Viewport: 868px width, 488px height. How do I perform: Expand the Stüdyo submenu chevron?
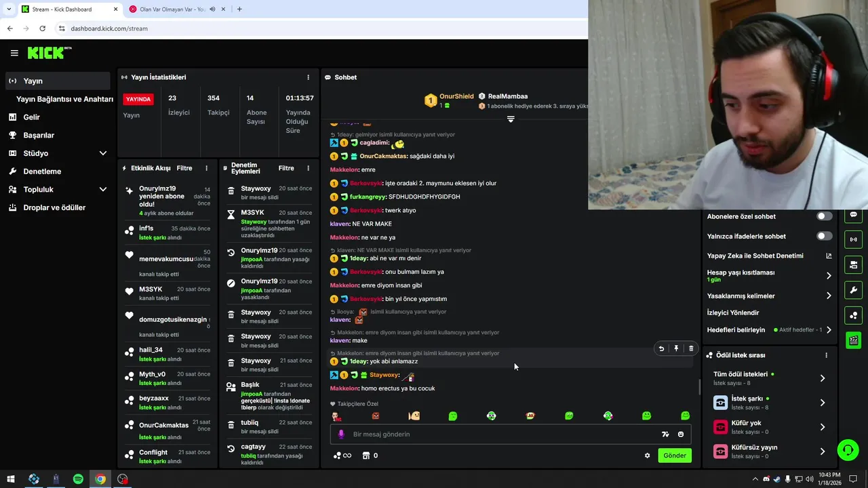coord(103,153)
